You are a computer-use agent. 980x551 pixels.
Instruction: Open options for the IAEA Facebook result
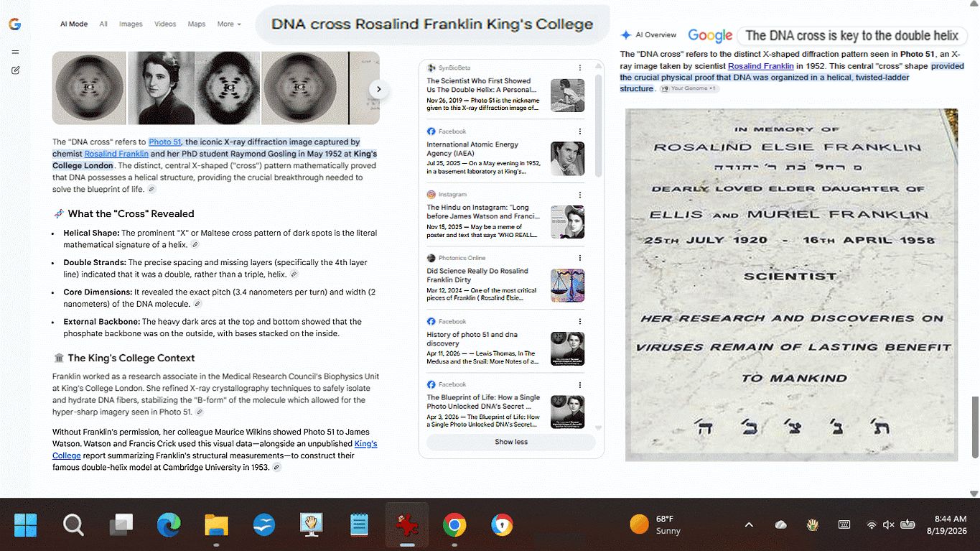579,131
